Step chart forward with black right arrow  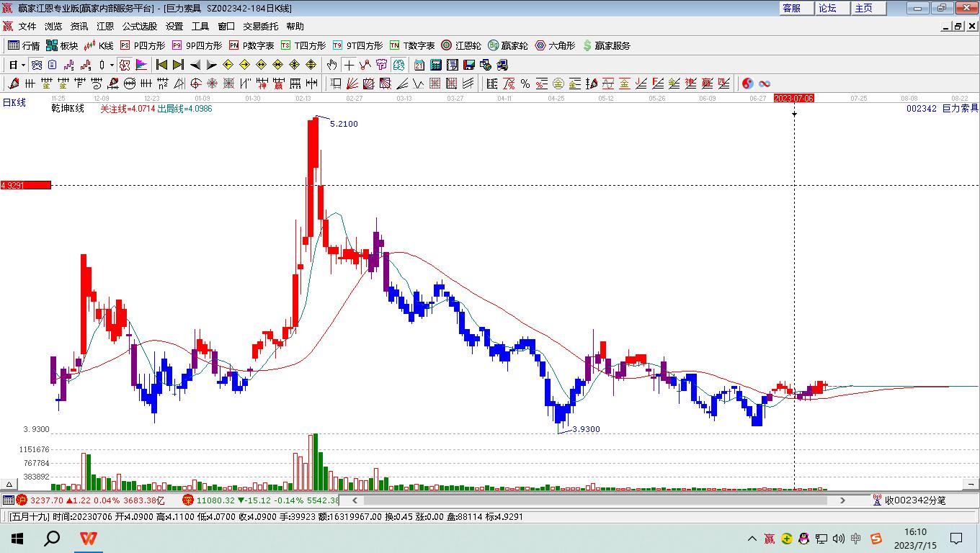(x=212, y=65)
